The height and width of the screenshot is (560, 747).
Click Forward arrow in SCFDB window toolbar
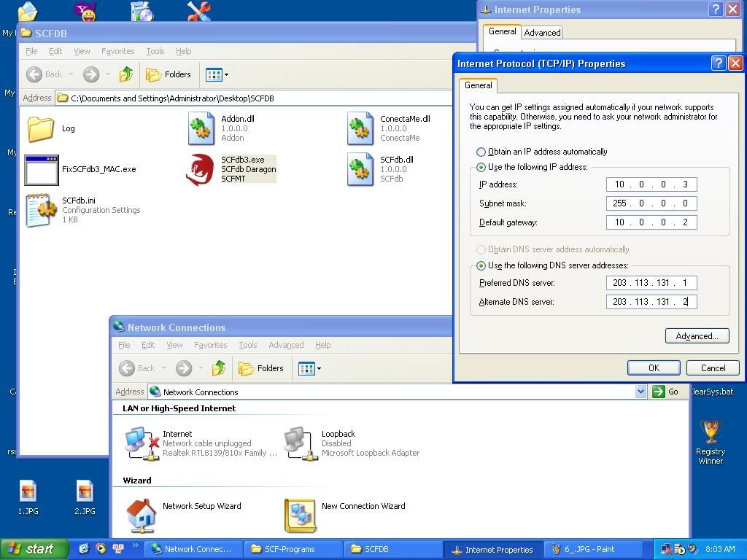[x=91, y=74]
